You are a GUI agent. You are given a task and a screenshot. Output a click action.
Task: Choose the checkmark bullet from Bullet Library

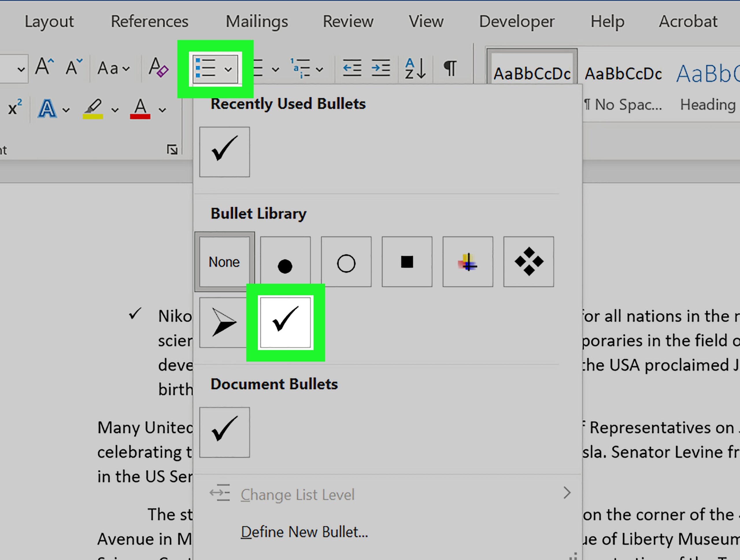(x=285, y=322)
